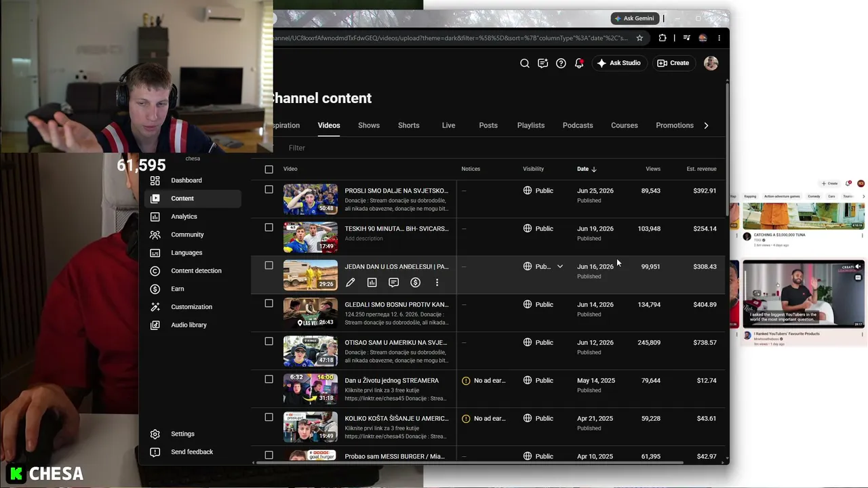
Task: Click Send feedback in the Studio sidebar
Action: point(193,452)
